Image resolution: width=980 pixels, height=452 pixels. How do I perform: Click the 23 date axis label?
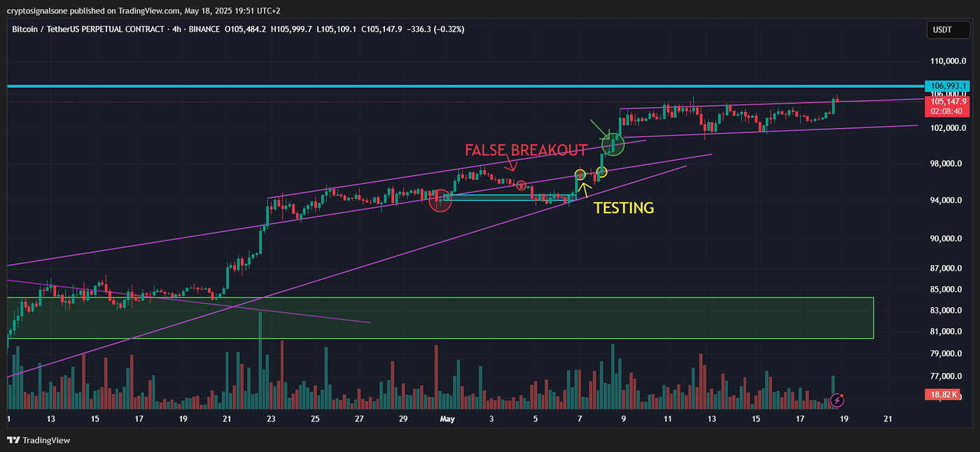click(x=271, y=419)
